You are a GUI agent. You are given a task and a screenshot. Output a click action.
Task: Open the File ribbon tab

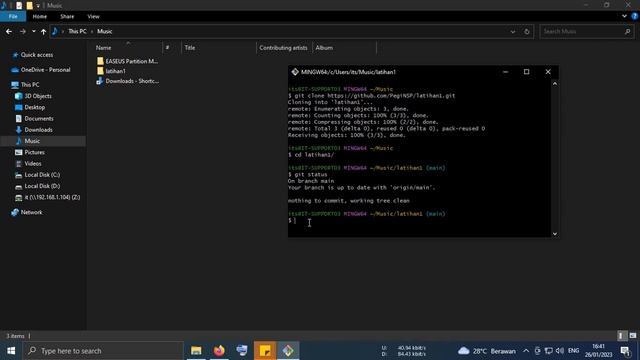pos(13,16)
